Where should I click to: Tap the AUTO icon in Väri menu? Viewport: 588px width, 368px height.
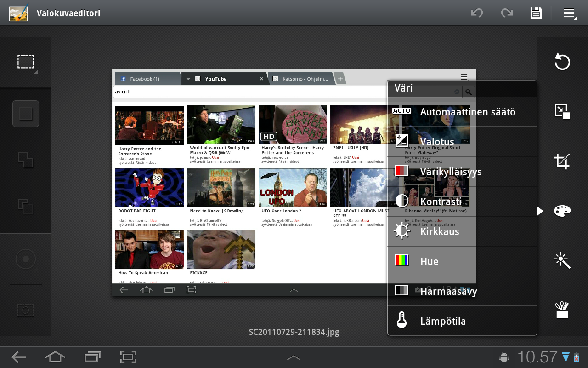coord(402,111)
